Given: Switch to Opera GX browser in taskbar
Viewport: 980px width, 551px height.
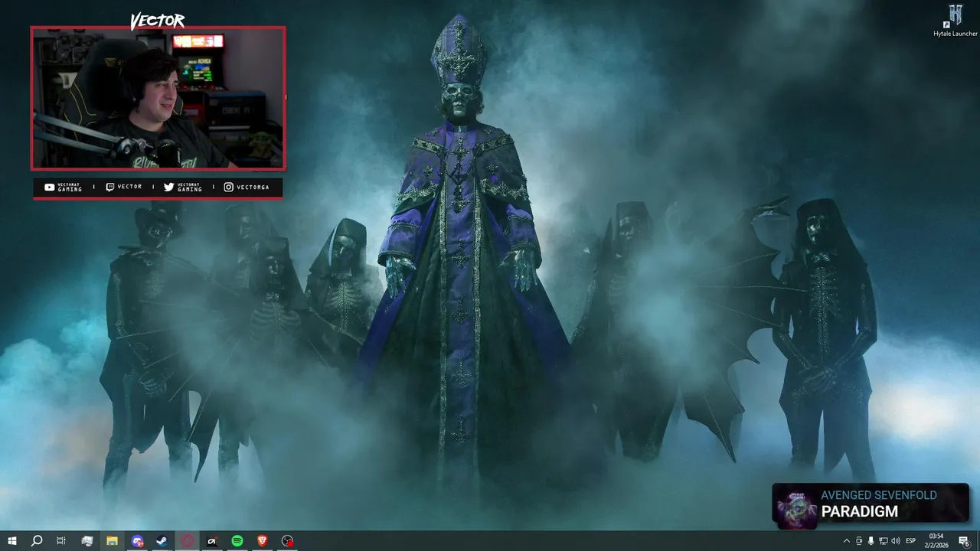Looking at the screenshot, I should tap(188, 541).
